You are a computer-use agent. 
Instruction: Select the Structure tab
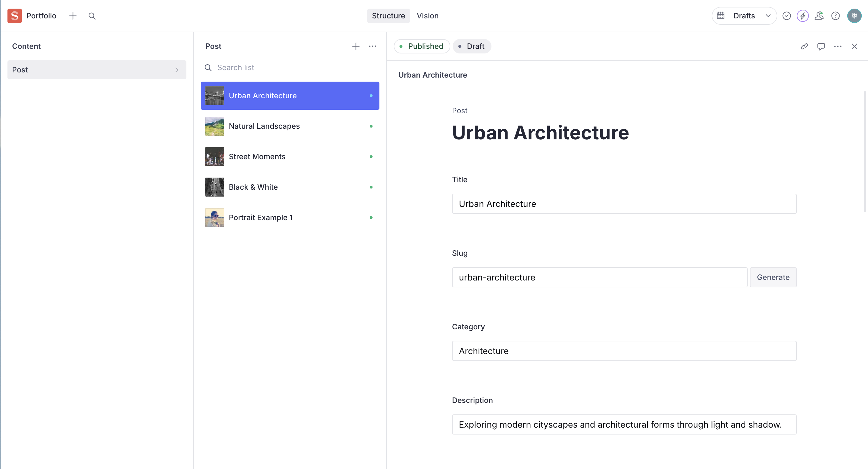pyautogui.click(x=388, y=16)
